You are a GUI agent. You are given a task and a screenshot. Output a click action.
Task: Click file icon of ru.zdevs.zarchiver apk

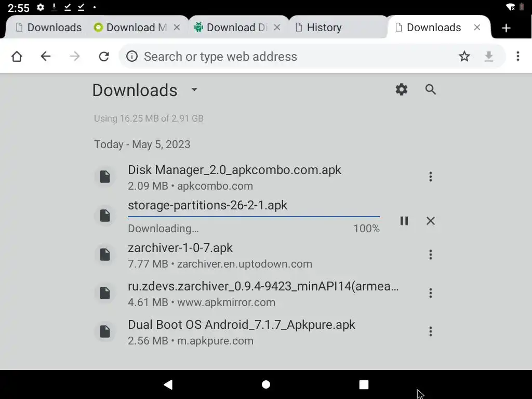coord(105,293)
